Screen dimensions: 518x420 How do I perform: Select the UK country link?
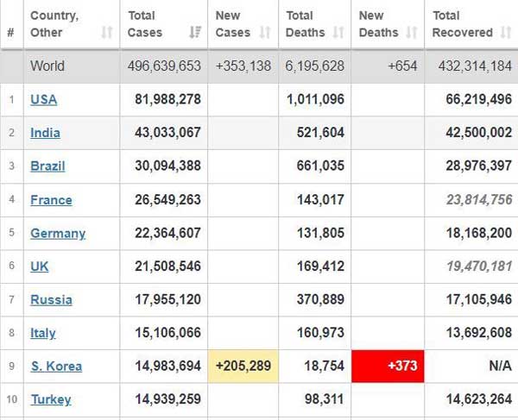(x=40, y=266)
